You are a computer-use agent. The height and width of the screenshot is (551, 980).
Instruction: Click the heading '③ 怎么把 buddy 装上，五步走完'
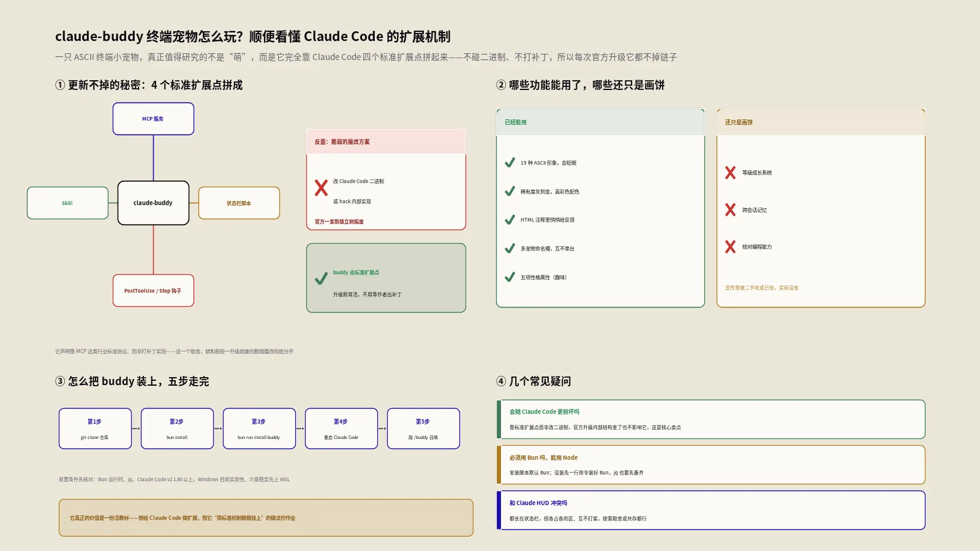[x=132, y=381]
